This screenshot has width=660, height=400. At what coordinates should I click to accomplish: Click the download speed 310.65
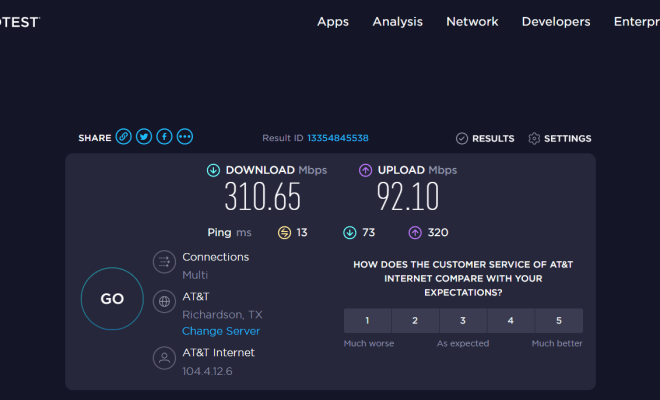(263, 197)
